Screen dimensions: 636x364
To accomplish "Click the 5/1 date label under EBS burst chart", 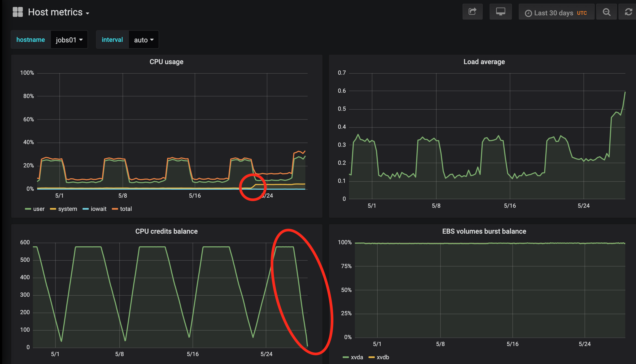I will click(x=377, y=344).
